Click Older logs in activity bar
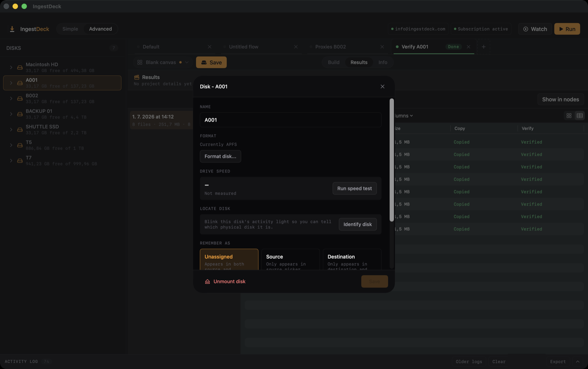Image resolution: width=588 pixels, height=369 pixels. pyautogui.click(x=469, y=362)
